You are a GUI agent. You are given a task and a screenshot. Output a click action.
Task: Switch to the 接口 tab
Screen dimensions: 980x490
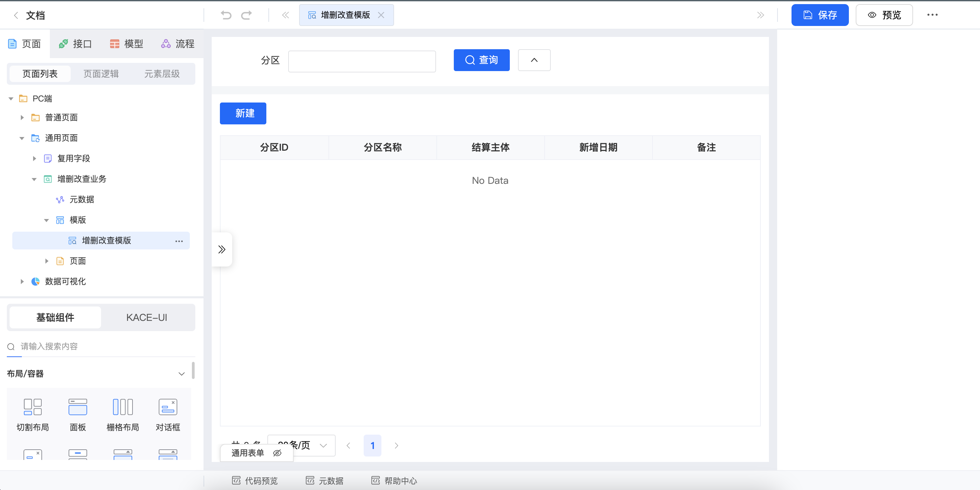coord(75,44)
